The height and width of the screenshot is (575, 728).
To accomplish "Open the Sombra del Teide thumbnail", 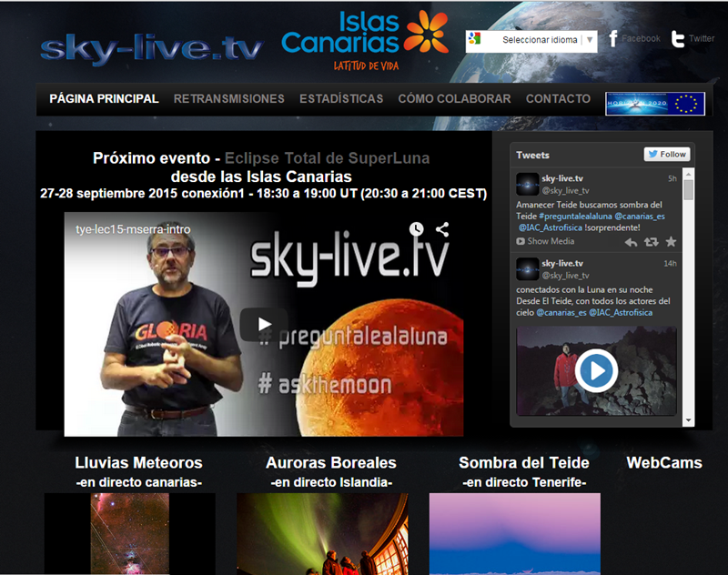I will pos(515,534).
